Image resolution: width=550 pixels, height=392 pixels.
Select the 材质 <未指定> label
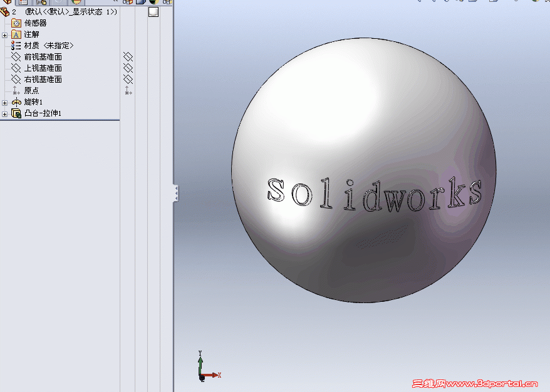[49, 46]
